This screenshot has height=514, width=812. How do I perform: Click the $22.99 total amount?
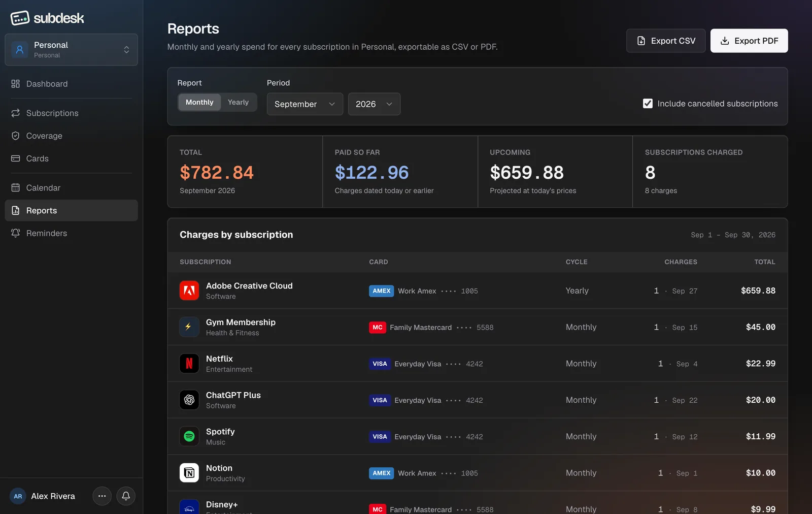pos(761,364)
